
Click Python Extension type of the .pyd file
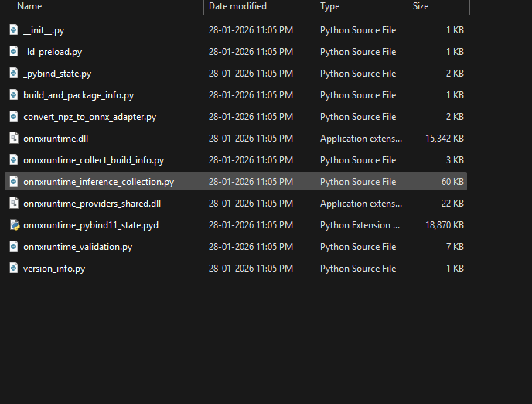point(360,225)
